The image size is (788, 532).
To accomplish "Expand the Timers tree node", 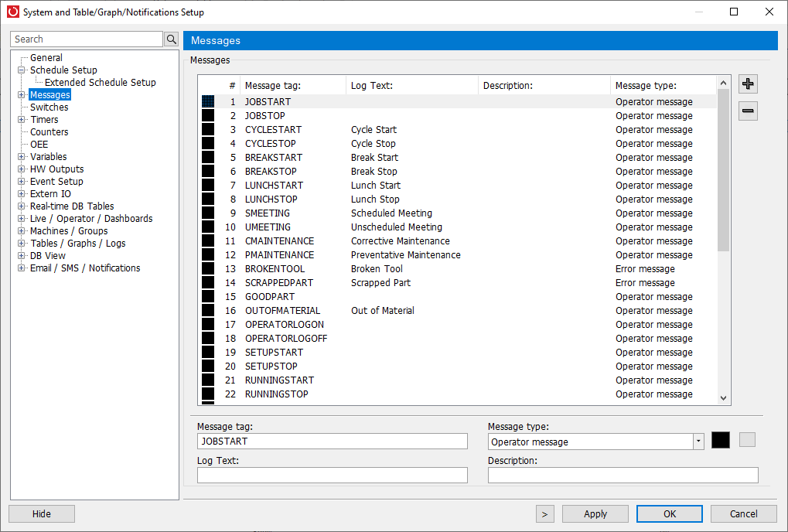I will pos(21,120).
